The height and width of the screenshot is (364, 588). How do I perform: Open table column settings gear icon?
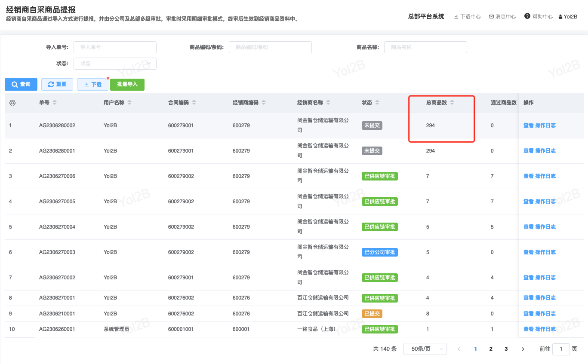(12, 103)
